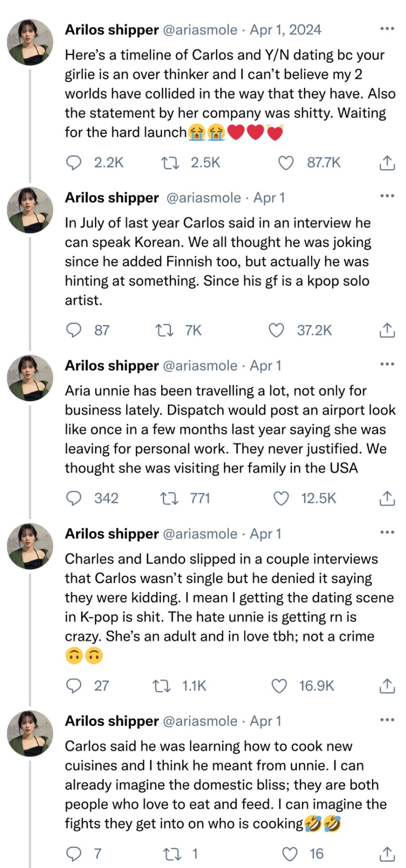Open more options on the Apr 1, 2024 tweet
The height and width of the screenshot is (868, 406).
pos(387,29)
